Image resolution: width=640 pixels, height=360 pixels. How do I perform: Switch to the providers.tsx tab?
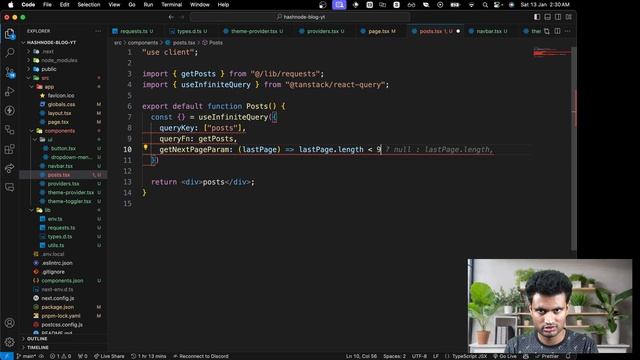(x=322, y=31)
